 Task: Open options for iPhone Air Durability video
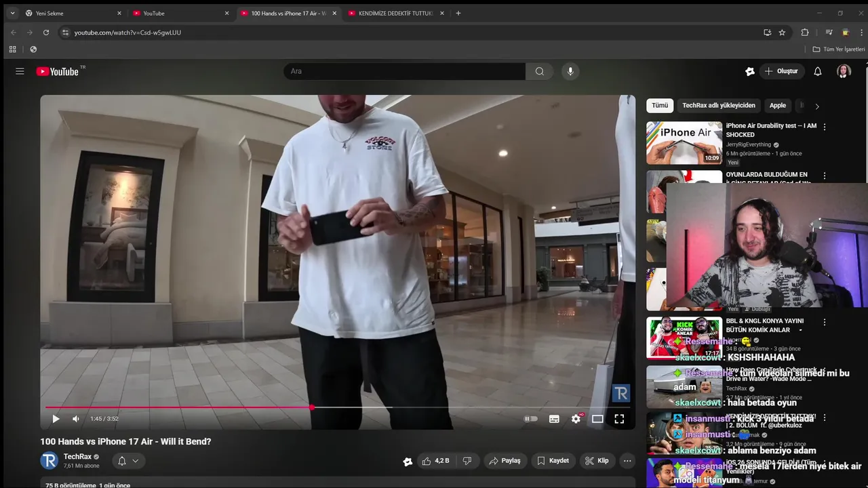tap(825, 127)
